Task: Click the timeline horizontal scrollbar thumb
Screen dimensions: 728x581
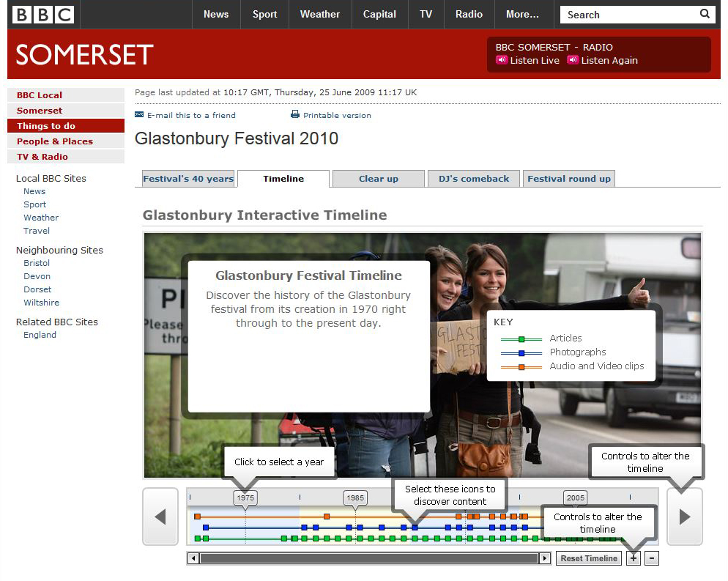Action: 369,558
